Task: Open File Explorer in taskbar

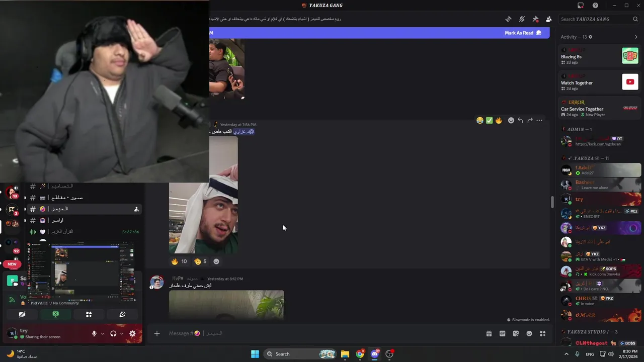Action: coord(345,354)
